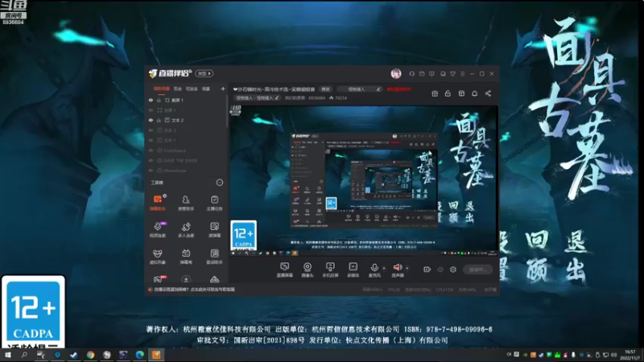Click the user avatar in the title bar
The width and height of the screenshot is (644, 362).
[396, 73]
